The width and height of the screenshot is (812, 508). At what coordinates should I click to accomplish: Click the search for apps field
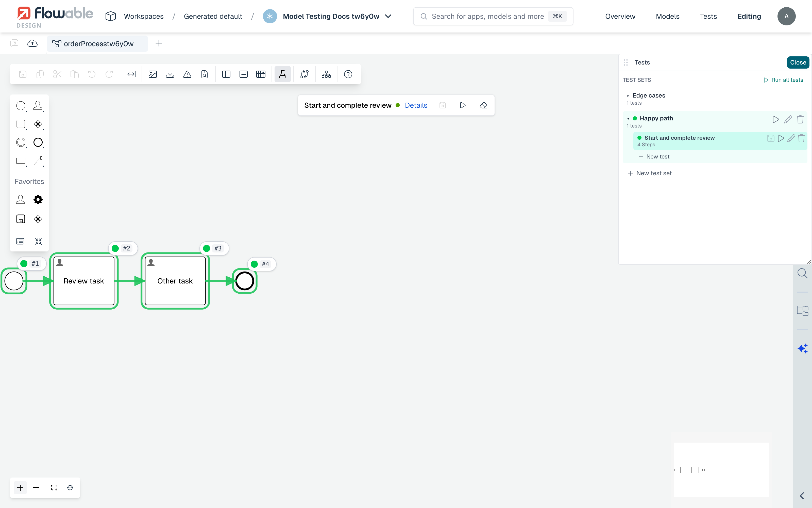[x=493, y=16]
